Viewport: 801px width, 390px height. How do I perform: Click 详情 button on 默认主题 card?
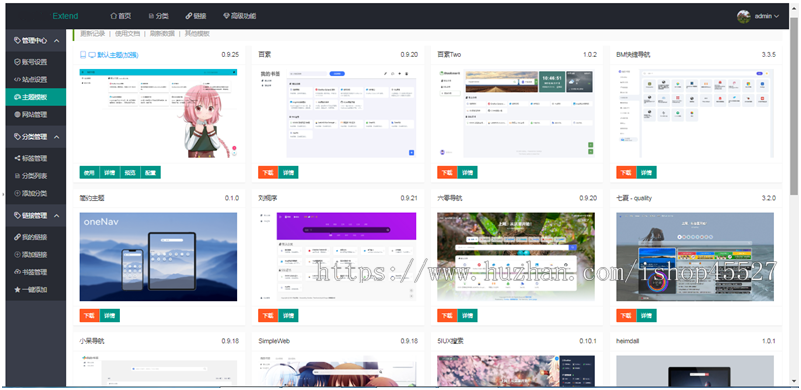(x=110, y=172)
